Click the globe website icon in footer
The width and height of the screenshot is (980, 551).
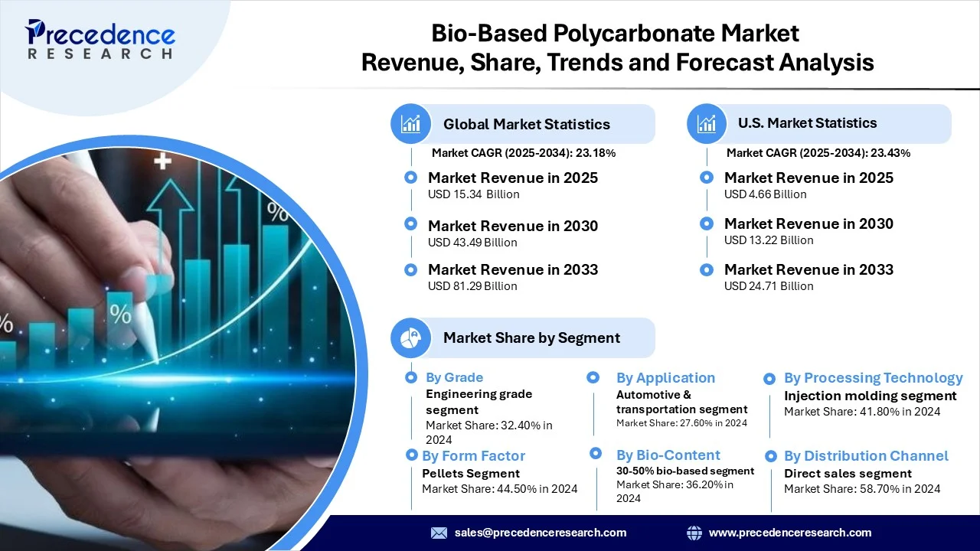(694, 533)
